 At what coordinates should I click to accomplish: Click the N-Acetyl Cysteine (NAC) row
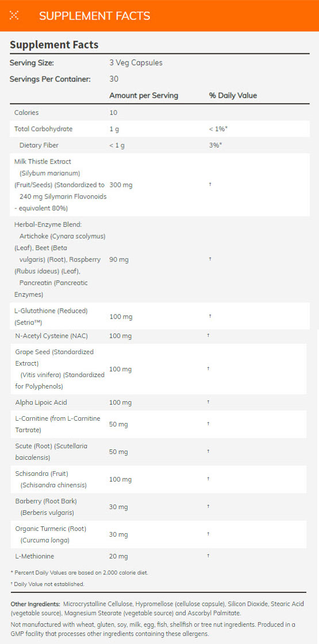coord(159,336)
